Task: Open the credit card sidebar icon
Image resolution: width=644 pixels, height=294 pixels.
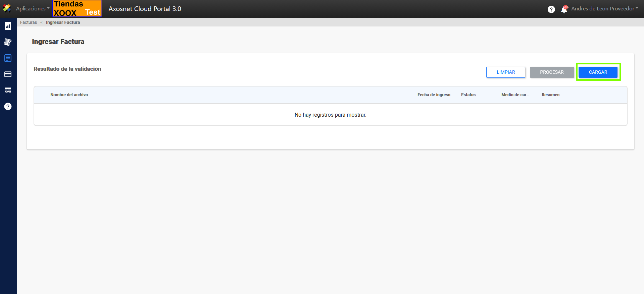Action: click(x=8, y=74)
